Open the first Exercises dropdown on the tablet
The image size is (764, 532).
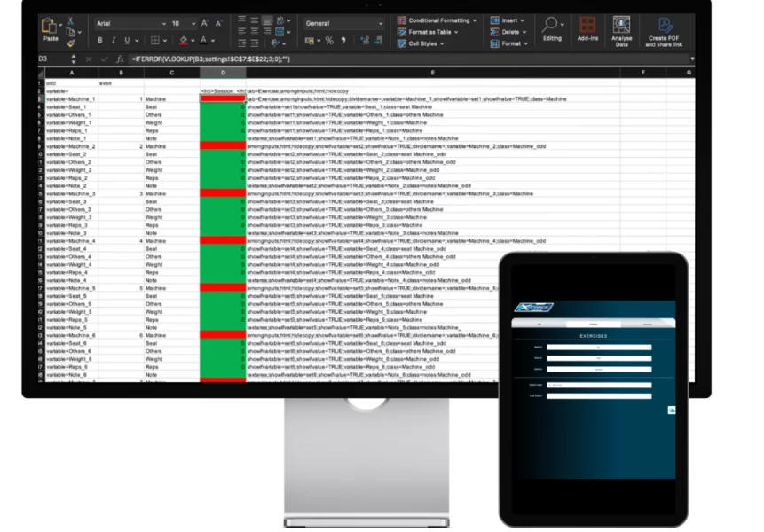tap(599, 347)
